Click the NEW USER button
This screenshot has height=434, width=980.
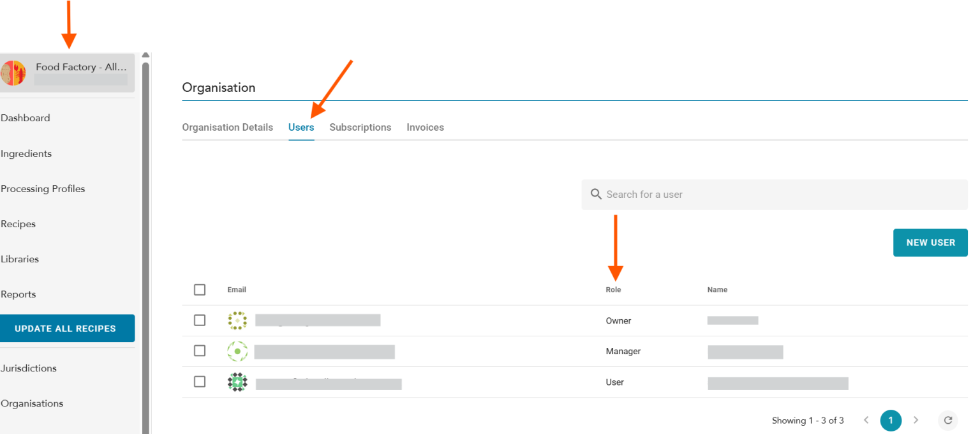pyautogui.click(x=930, y=243)
